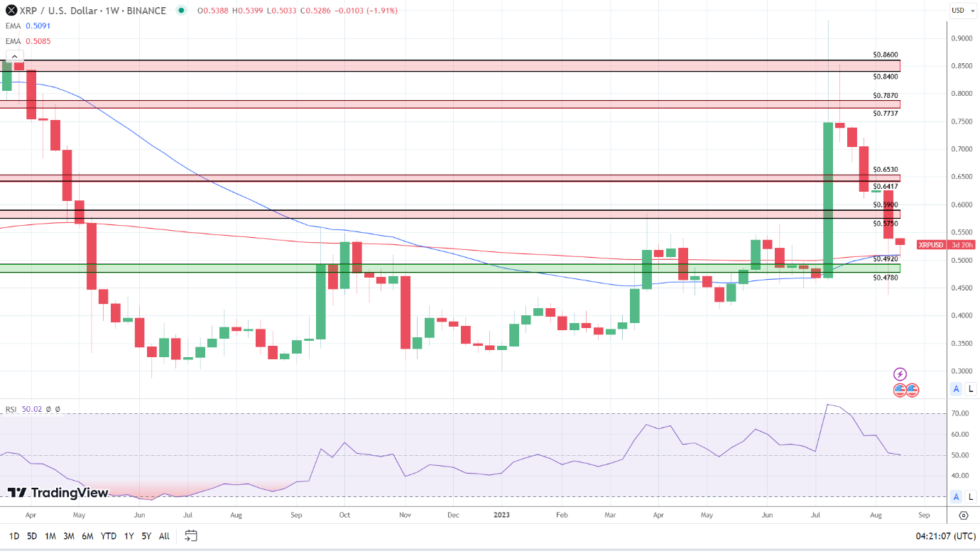
Task: Toggle auto scale A on RSI pane
Action: pyautogui.click(x=957, y=496)
